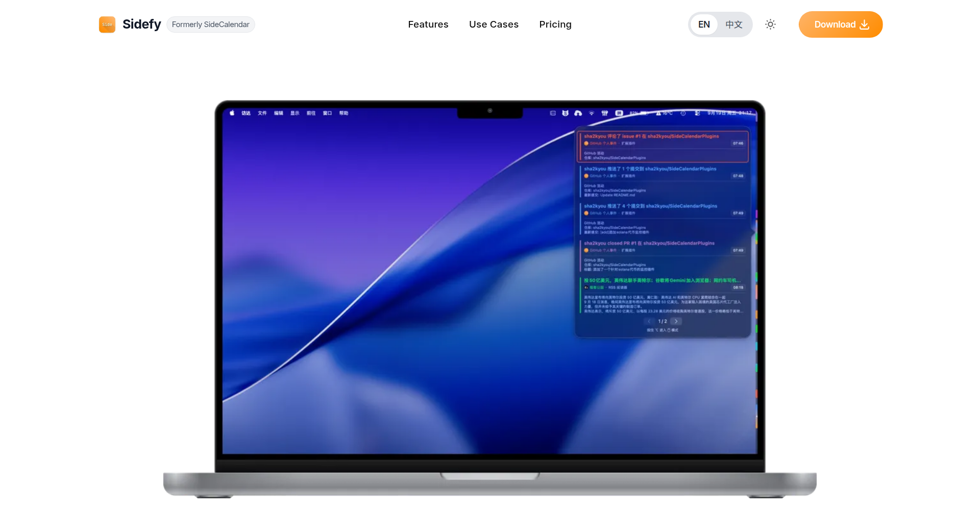
Task: Click the Formerly SideCalendar badge
Action: pos(211,25)
